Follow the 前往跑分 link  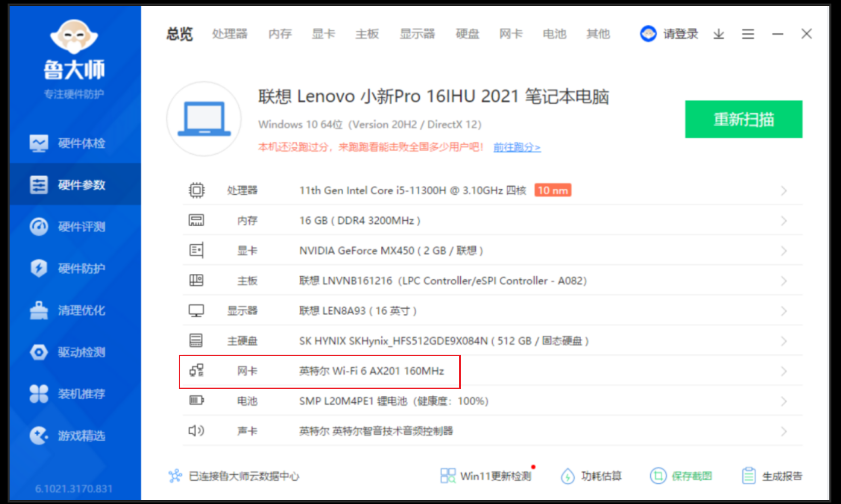pyautogui.click(x=517, y=147)
